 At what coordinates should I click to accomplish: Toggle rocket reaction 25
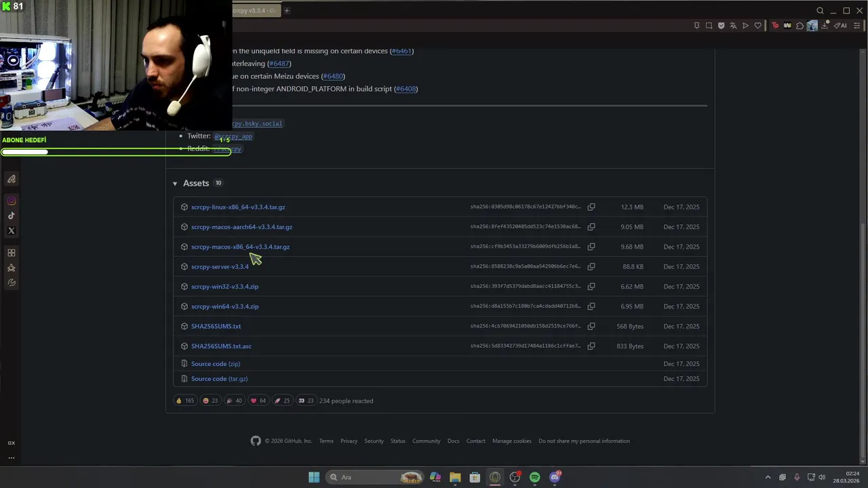[282, 401]
